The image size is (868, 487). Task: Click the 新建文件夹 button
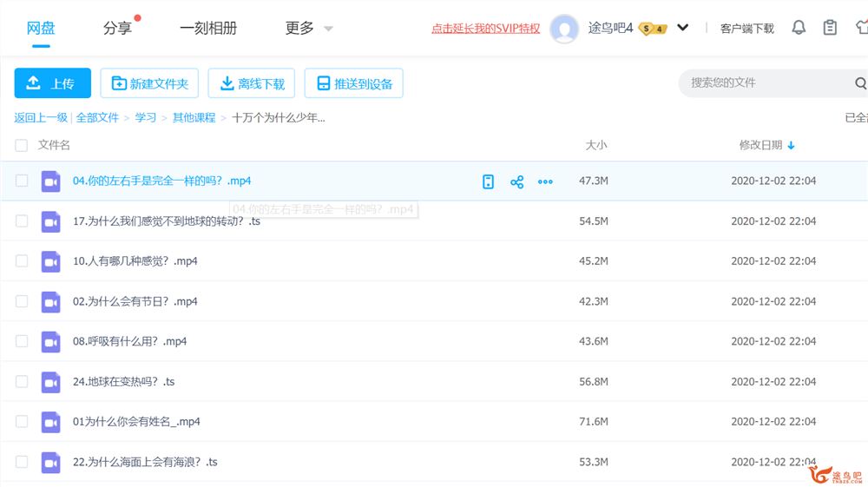coord(150,83)
